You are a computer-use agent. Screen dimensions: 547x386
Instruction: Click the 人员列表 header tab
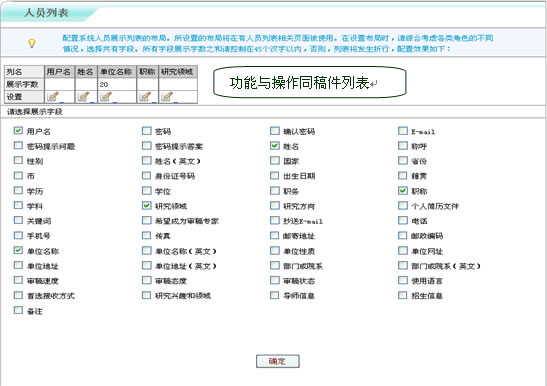click(x=46, y=13)
